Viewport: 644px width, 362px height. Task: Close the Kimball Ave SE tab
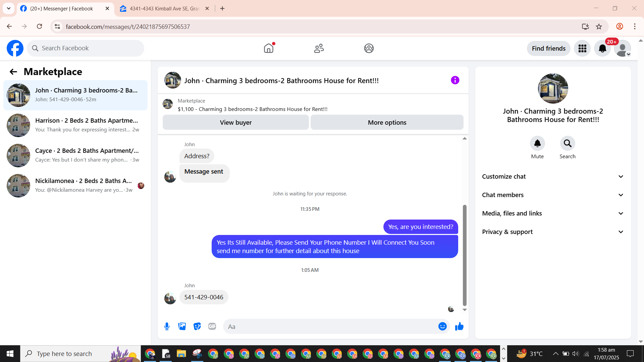tap(207, 9)
